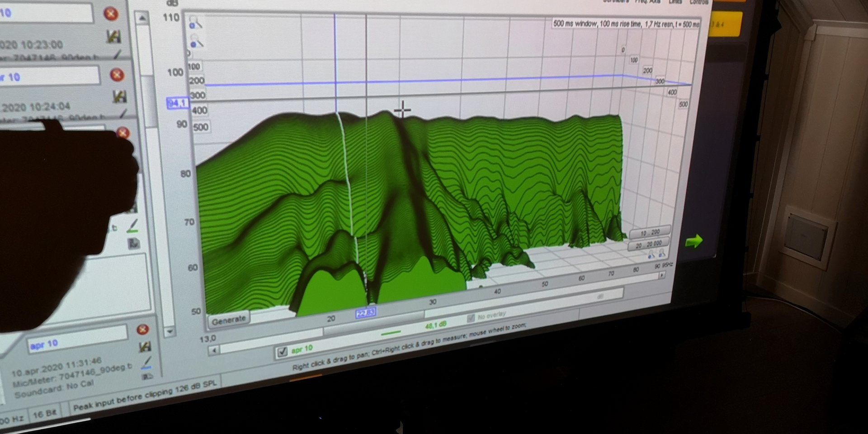The height and width of the screenshot is (434, 868).
Task: Set the frequency range to 10..200
Action: [x=650, y=233]
